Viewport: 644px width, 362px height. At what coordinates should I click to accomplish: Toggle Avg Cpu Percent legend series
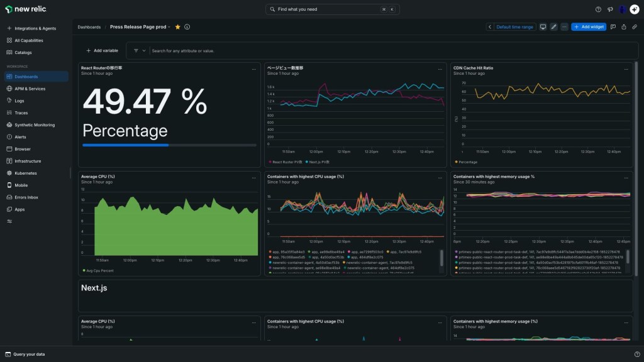click(x=98, y=271)
